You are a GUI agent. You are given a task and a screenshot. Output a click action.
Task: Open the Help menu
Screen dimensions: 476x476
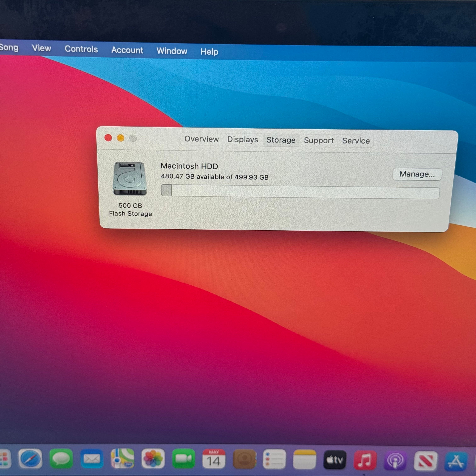point(209,52)
